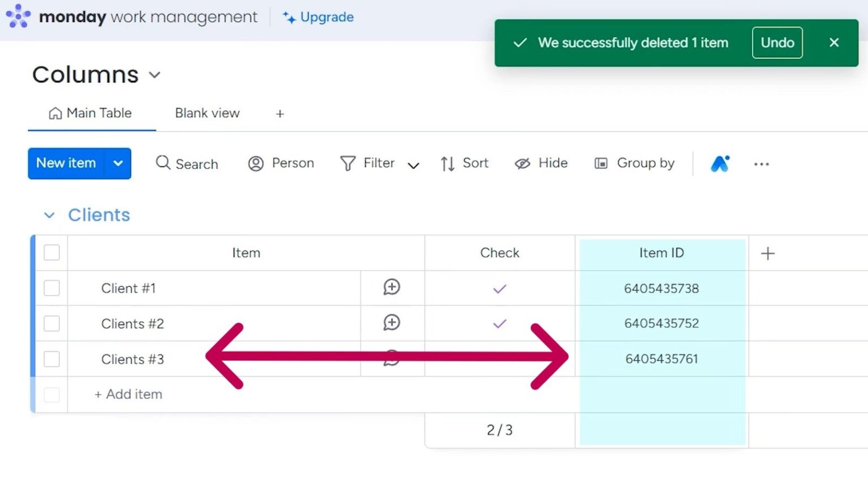Add an update to Client #1
The width and height of the screenshot is (868, 479).
coord(392,287)
